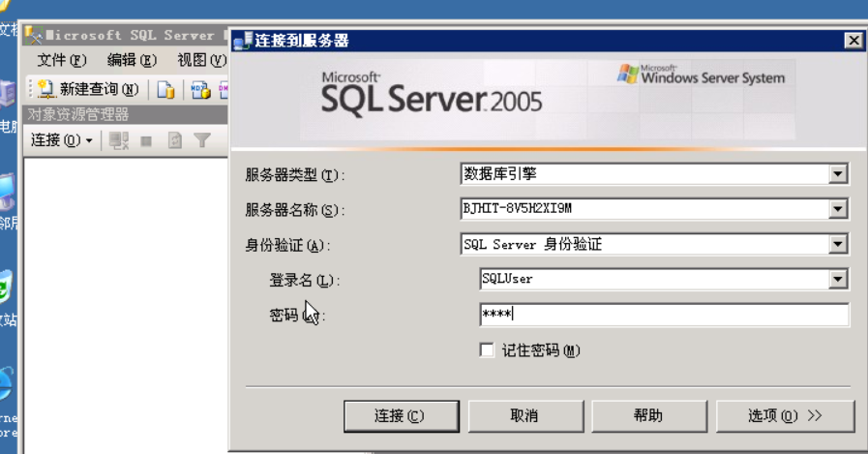Click the Help (帮助) button
The height and width of the screenshot is (454, 868).
click(x=649, y=416)
